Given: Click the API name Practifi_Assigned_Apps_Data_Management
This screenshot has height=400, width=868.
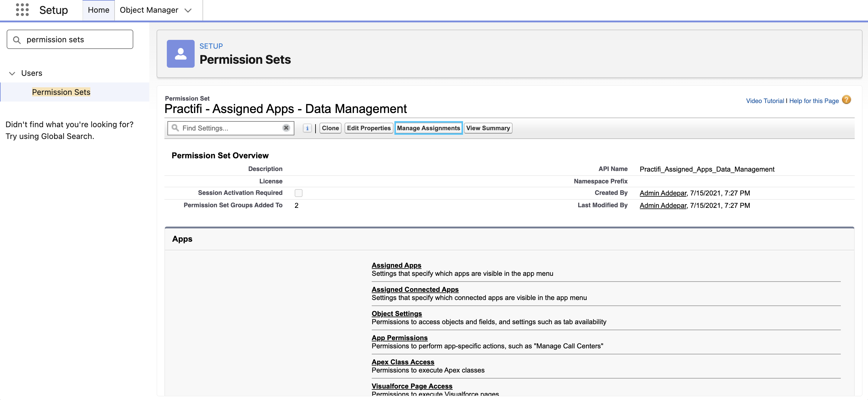Looking at the screenshot, I should pos(707,169).
